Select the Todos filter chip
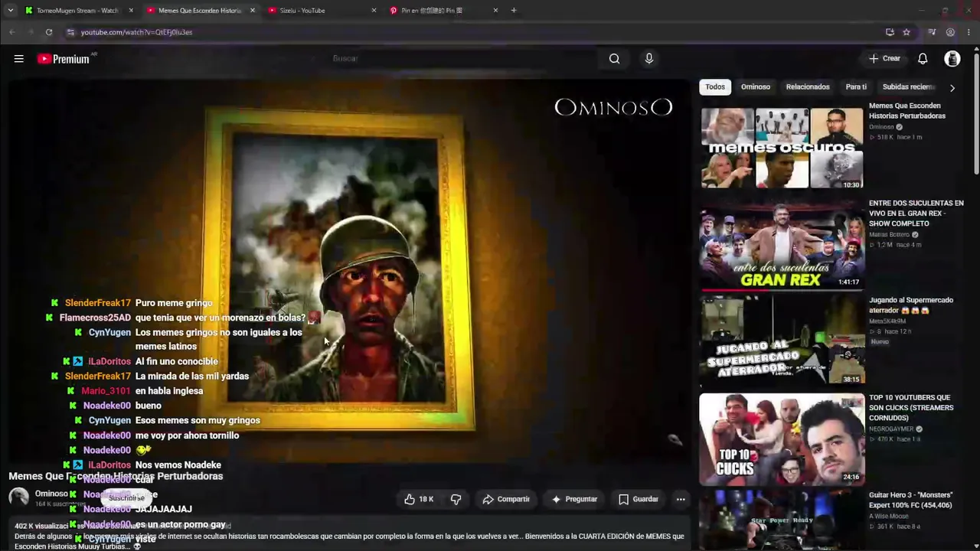980x551 pixels. pyautogui.click(x=715, y=87)
